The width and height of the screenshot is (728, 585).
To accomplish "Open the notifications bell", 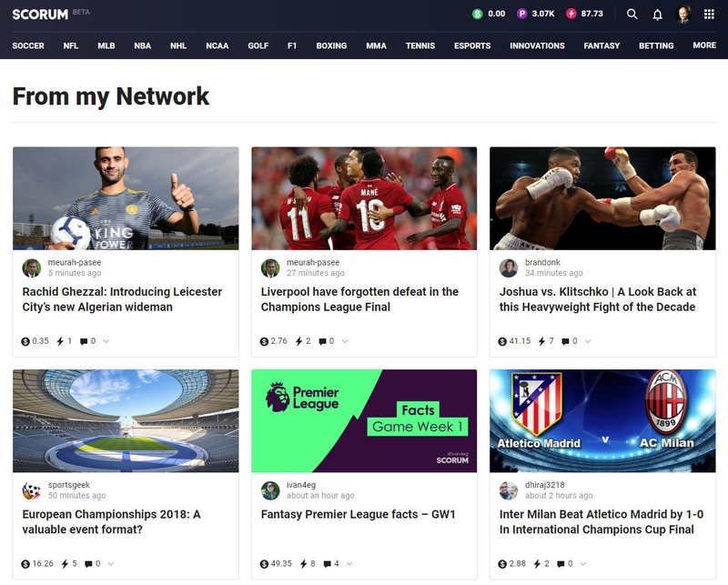I will coord(657,15).
